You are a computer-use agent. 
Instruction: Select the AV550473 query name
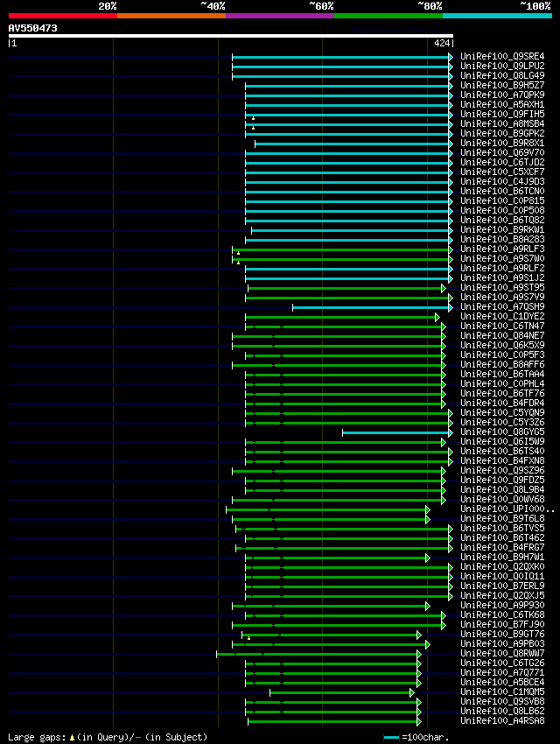(x=32, y=28)
